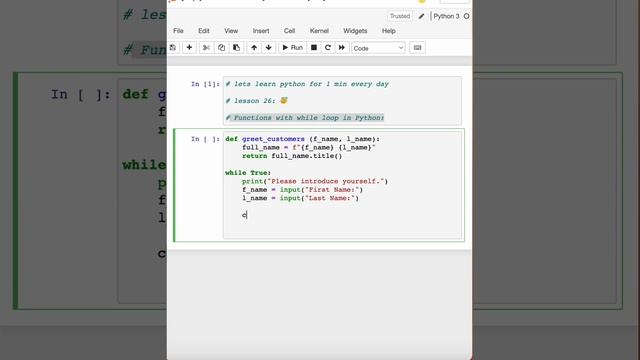Open the View menu

pyautogui.click(x=231, y=31)
